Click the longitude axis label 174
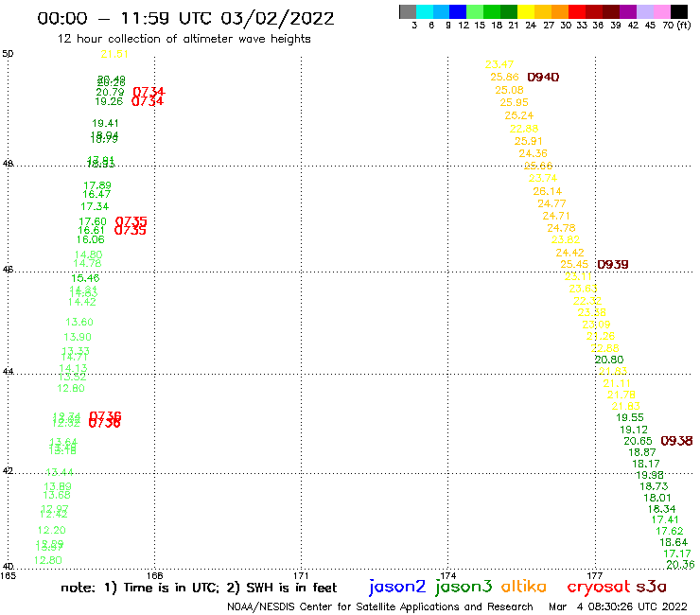 click(447, 575)
